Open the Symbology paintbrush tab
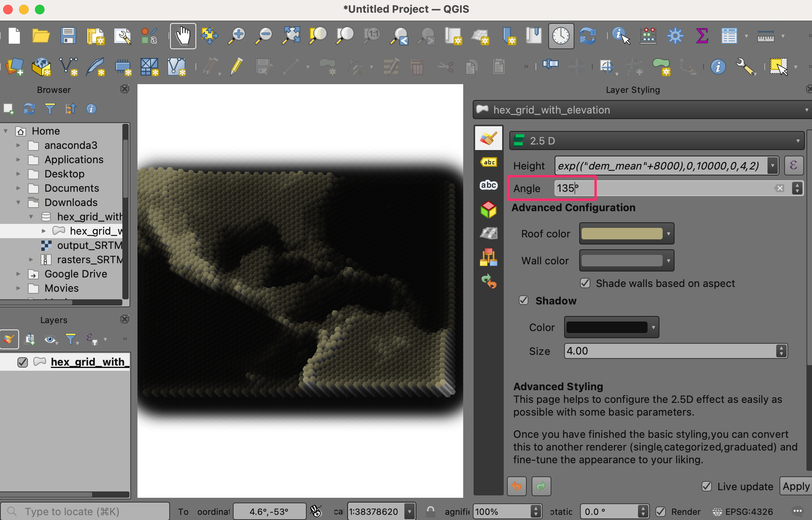 tap(488, 139)
